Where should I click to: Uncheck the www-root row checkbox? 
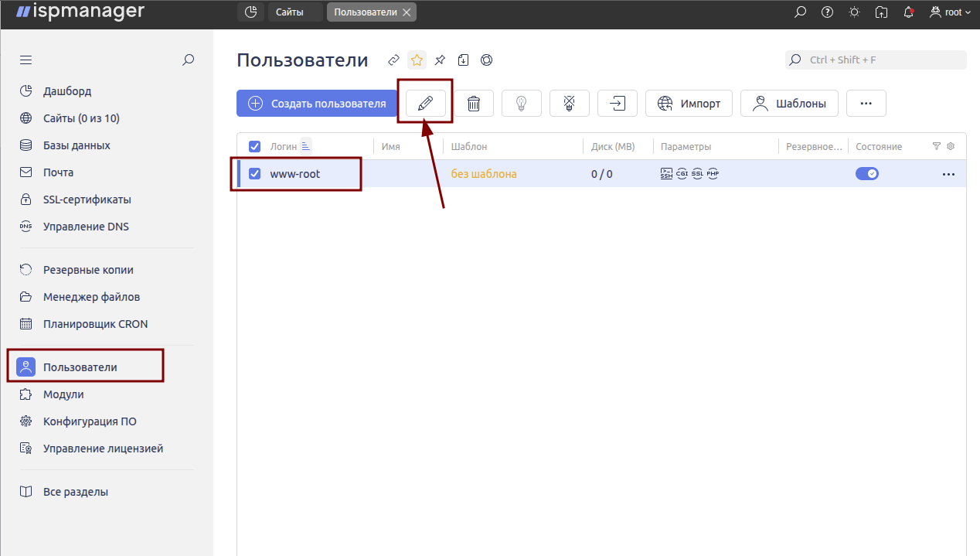(x=254, y=174)
